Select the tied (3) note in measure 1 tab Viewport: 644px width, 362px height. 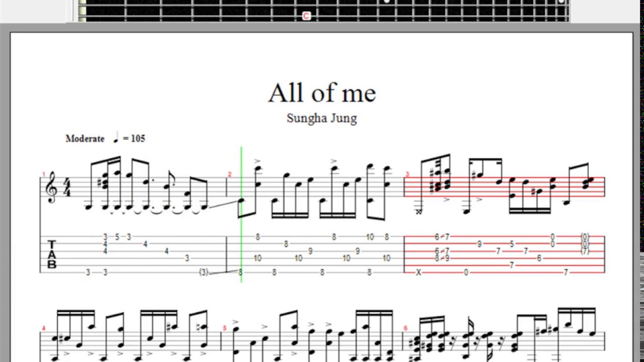(203, 273)
